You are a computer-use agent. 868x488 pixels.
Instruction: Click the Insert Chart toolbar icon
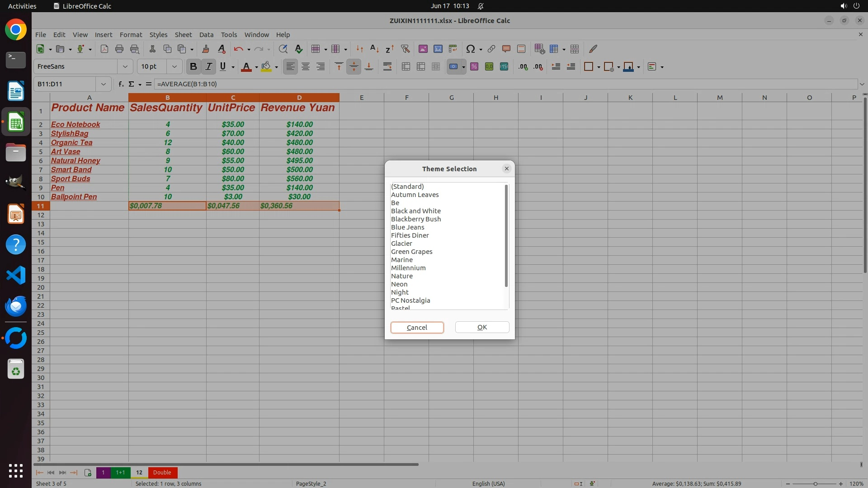(x=438, y=49)
